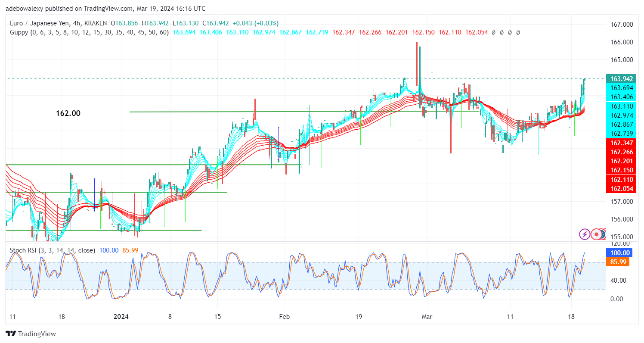Click the 162.347 value in Guppy legend
644x343 pixels.
click(344, 32)
